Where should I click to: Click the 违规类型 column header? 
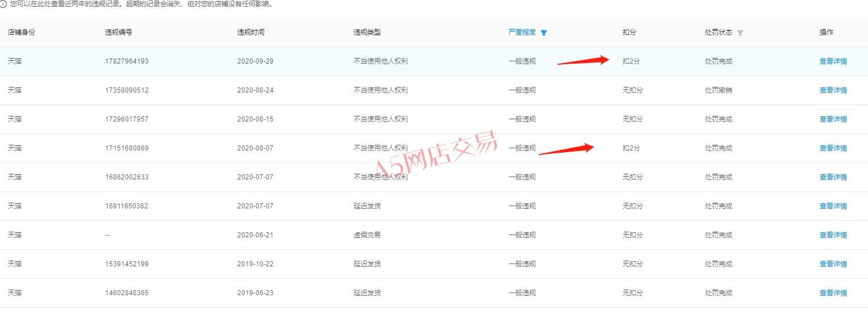tap(367, 32)
